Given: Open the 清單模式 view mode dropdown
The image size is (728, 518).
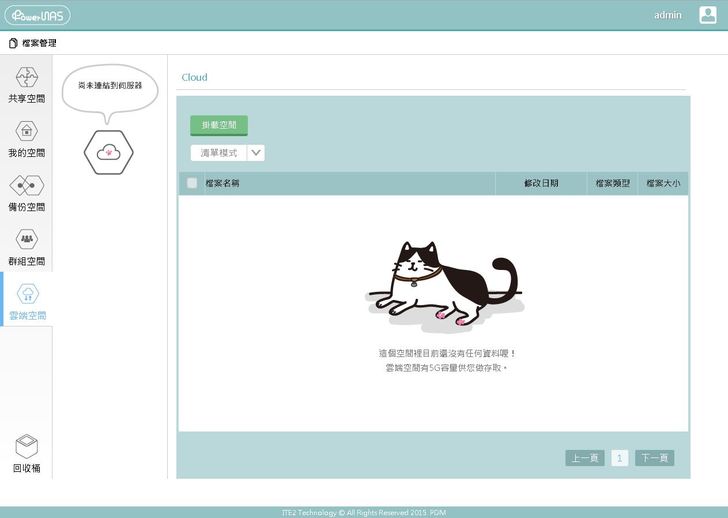Looking at the screenshot, I should [x=228, y=153].
